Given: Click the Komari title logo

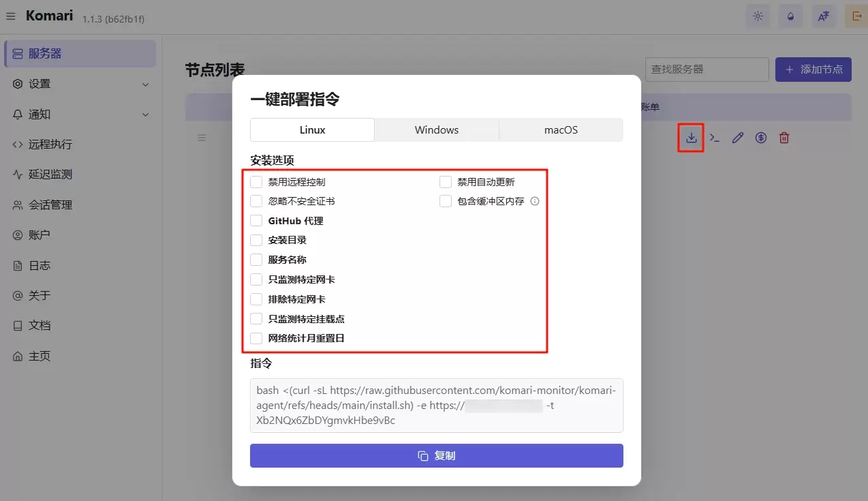Looking at the screenshot, I should coord(49,16).
